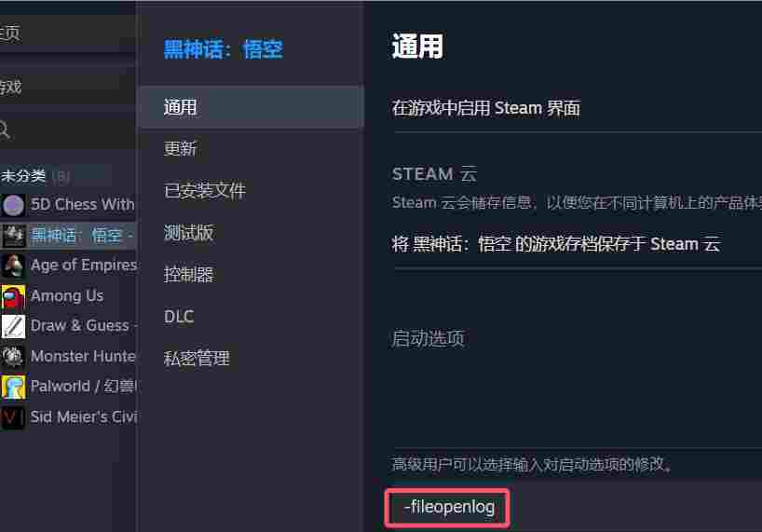
Task: Click the Palworld game icon
Action: 13,387
